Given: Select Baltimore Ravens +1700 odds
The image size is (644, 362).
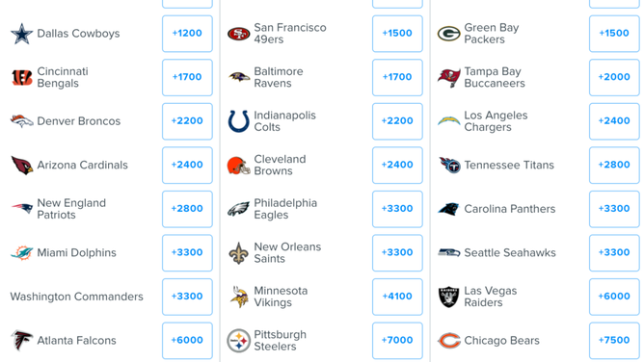Looking at the screenshot, I should 397,77.
